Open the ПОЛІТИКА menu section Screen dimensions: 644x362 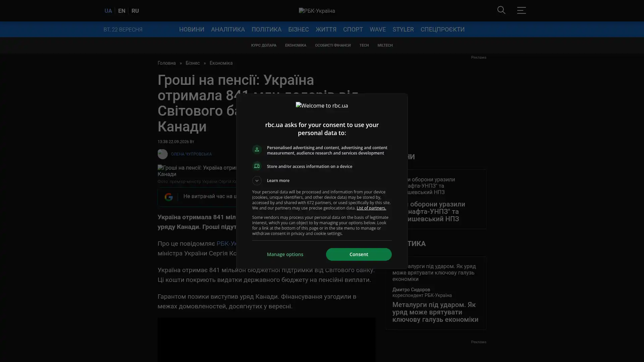[266, 29]
